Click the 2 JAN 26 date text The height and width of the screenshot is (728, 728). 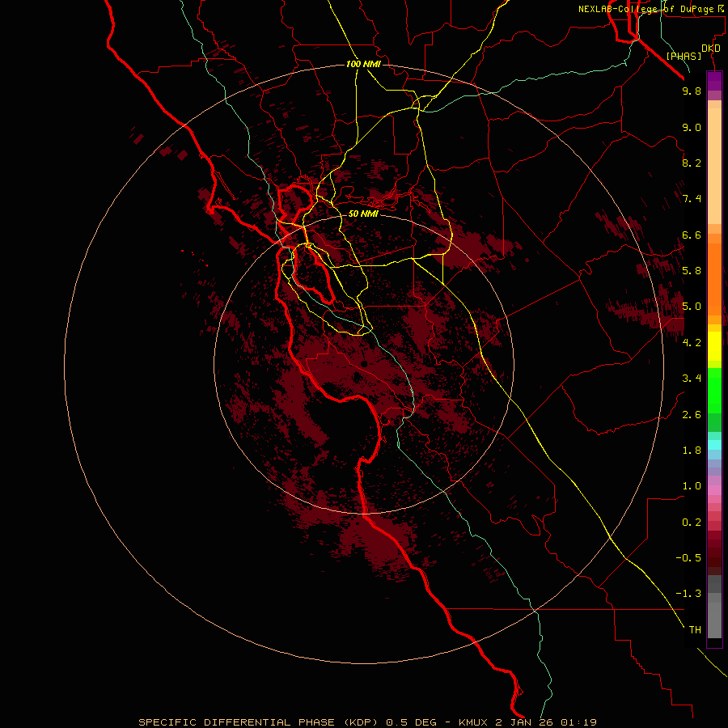tap(524, 722)
